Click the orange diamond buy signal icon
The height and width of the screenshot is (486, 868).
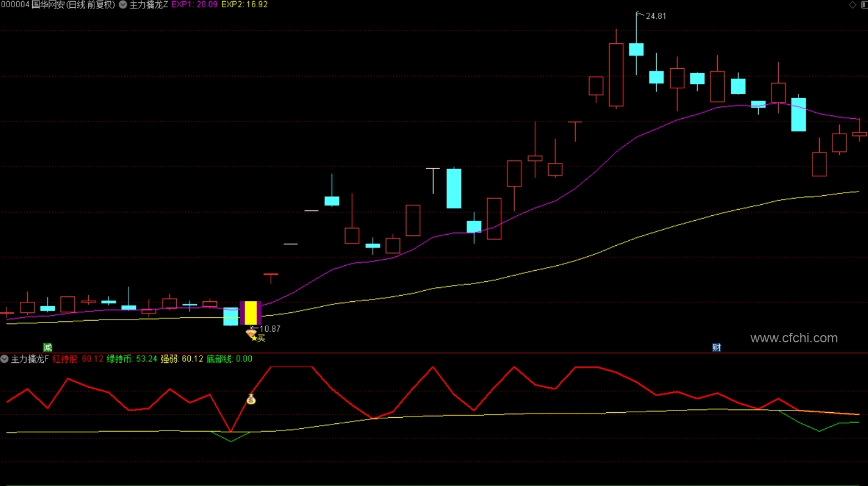click(x=251, y=332)
